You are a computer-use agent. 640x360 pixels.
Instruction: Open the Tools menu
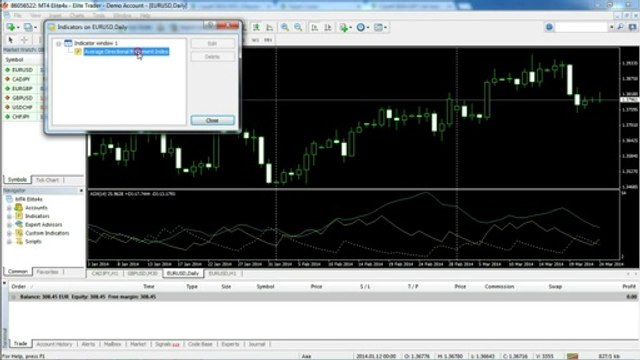click(98, 16)
